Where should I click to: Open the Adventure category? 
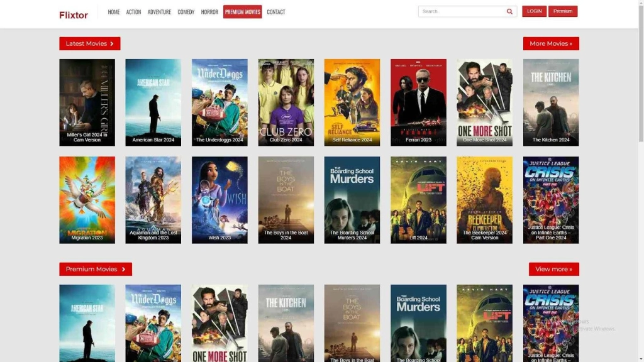point(159,12)
